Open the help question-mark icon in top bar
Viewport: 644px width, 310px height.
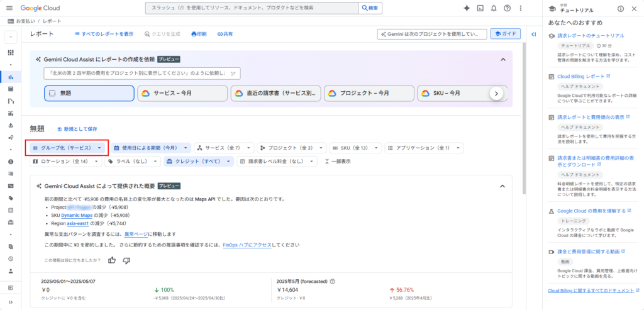point(508,8)
